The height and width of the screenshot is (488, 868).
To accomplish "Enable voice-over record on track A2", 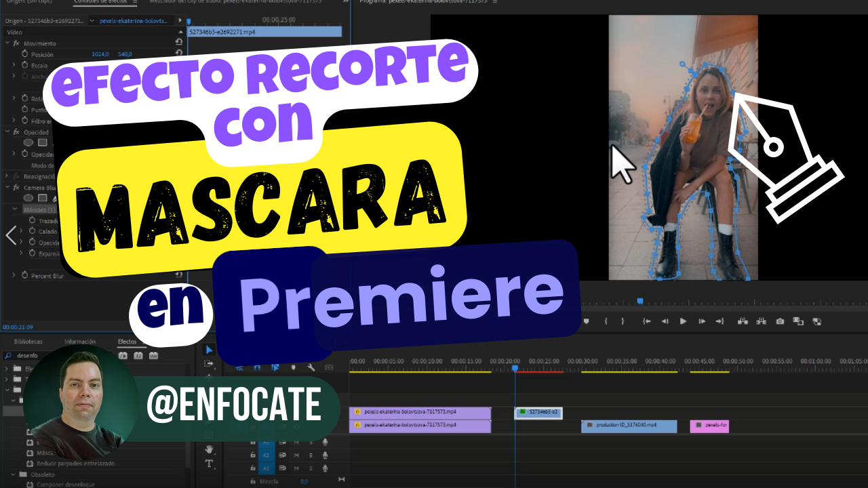I will click(325, 455).
